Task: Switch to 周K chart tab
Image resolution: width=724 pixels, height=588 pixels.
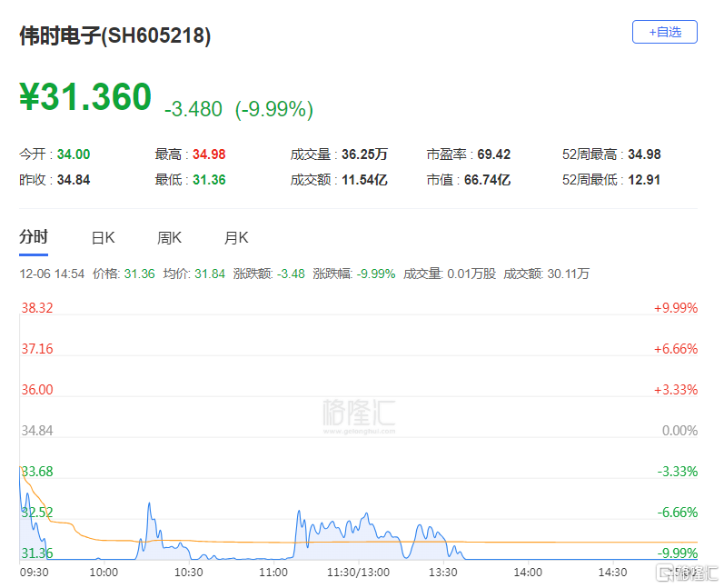Action: tap(170, 238)
